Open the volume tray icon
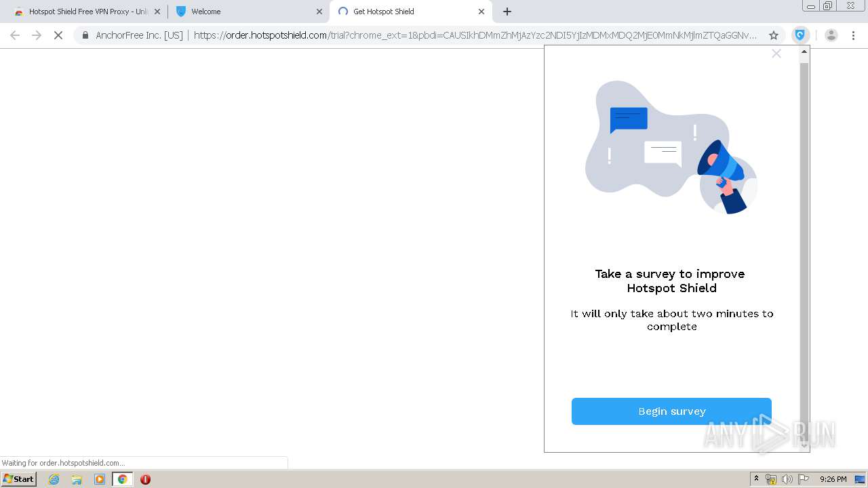The width and height of the screenshot is (868, 488). pos(787,479)
